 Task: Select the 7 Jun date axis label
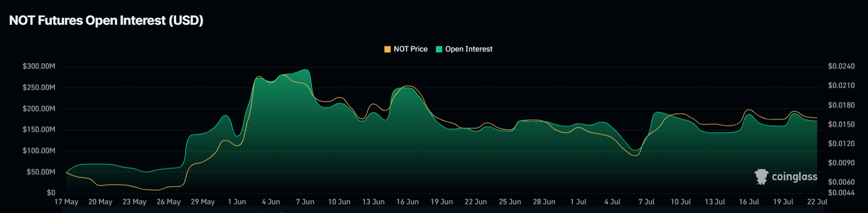click(305, 201)
